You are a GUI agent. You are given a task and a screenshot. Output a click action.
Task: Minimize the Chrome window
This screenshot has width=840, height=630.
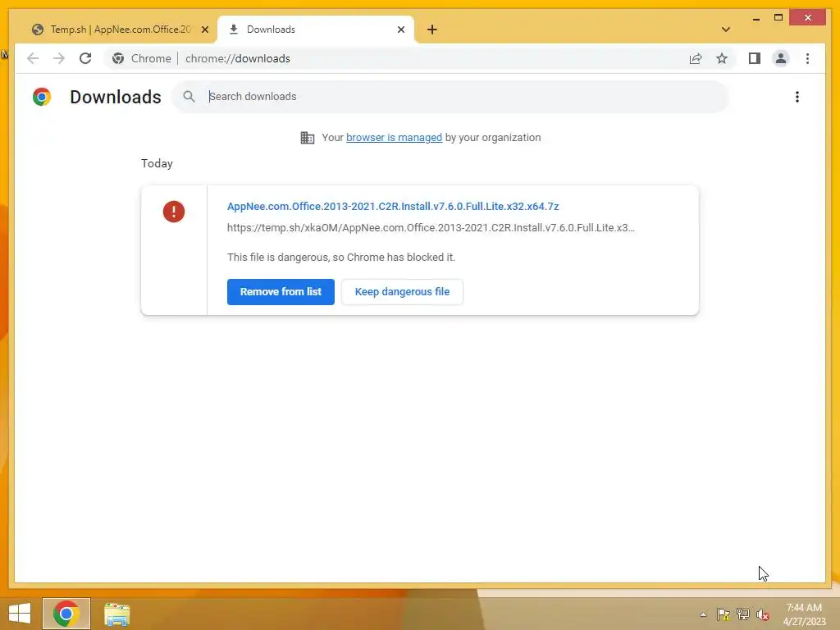coord(756,18)
